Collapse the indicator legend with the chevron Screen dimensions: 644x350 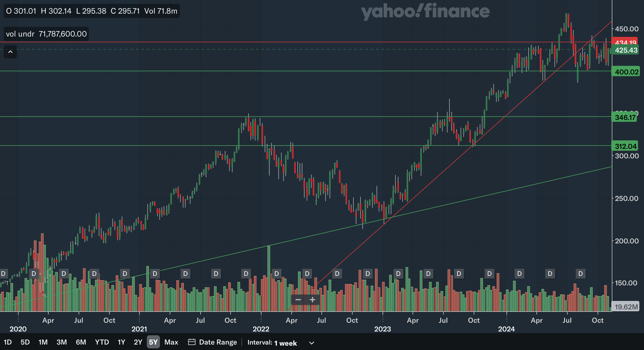click(10, 52)
